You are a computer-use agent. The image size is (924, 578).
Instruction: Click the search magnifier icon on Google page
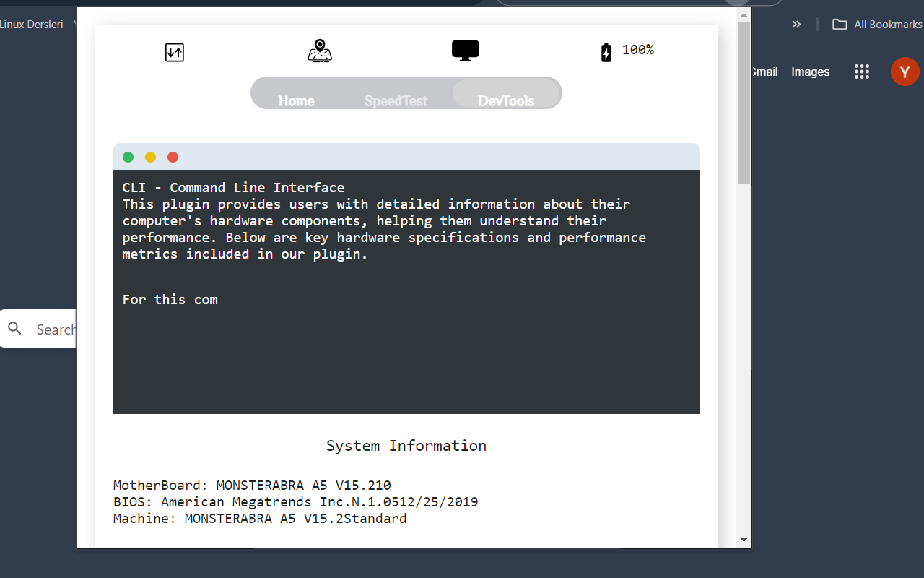[15, 329]
